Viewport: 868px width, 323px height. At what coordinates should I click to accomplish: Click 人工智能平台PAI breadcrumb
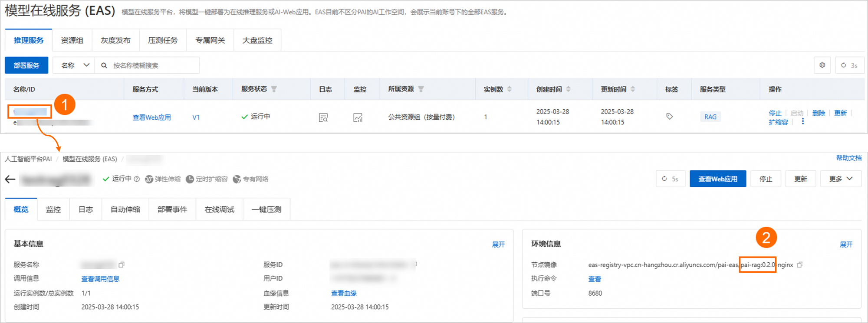tap(28, 159)
